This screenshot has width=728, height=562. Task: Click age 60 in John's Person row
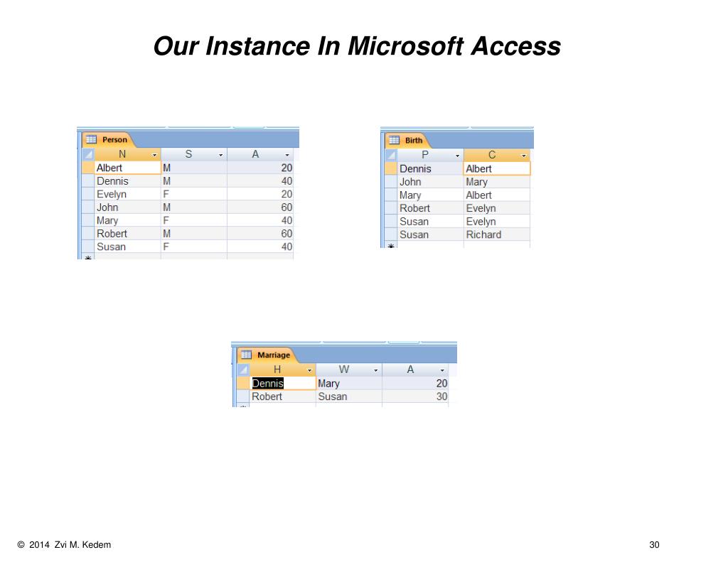260,207
